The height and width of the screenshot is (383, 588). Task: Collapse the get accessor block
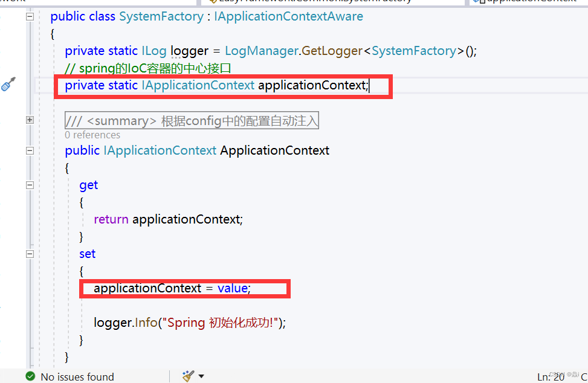coord(30,185)
